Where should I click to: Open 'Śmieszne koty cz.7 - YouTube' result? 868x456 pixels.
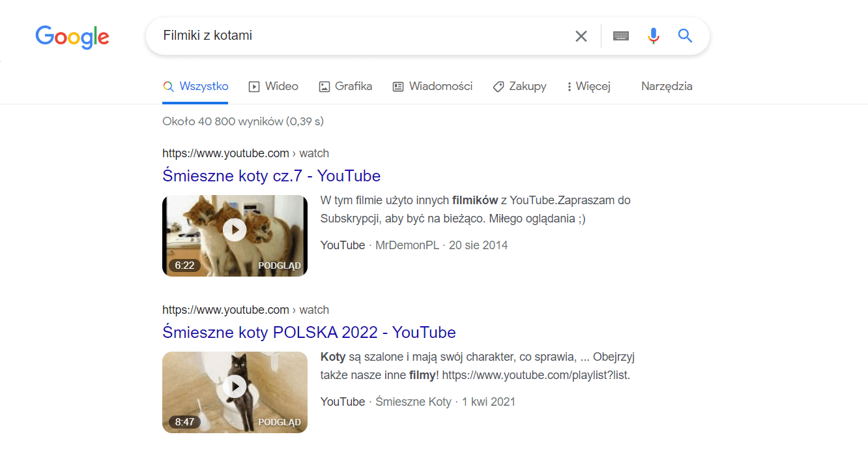tap(271, 176)
